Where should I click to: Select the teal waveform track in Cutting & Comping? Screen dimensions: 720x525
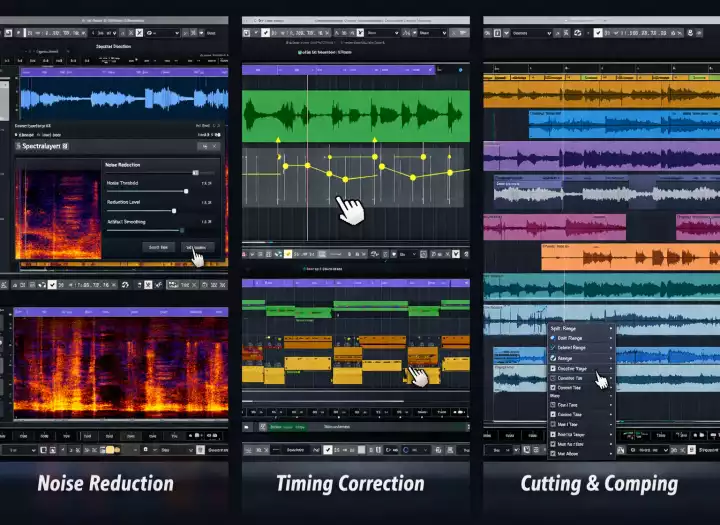click(602, 288)
